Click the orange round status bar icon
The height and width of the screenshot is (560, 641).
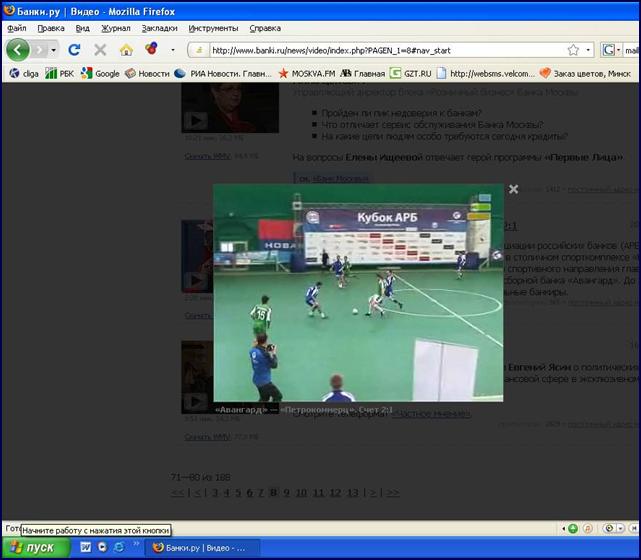click(588, 529)
